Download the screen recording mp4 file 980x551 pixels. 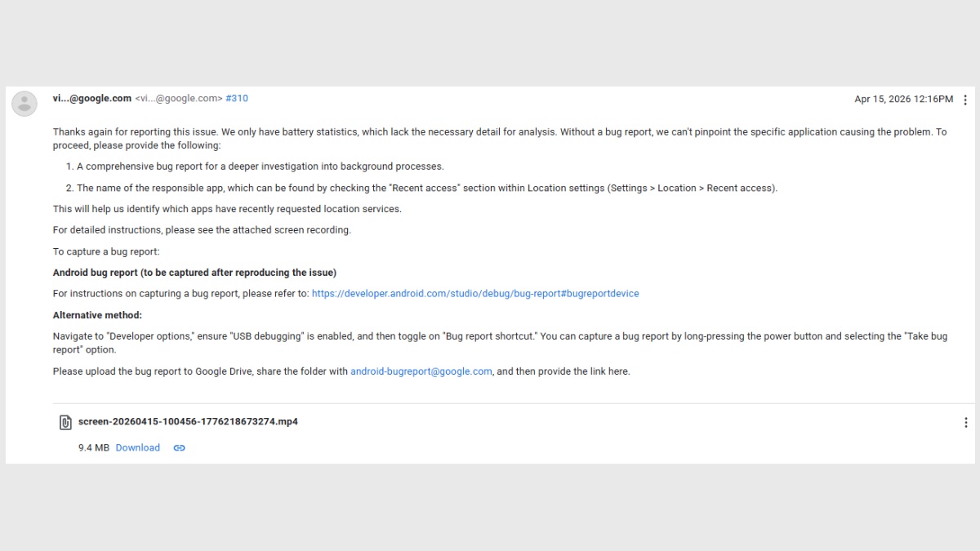[x=137, y=448]
